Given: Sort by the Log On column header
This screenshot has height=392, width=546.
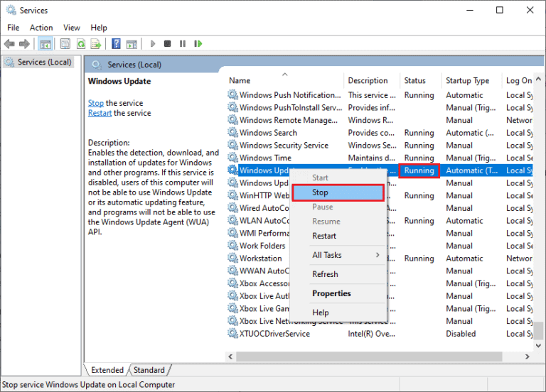Looking at the screenshot, I should pyautogui.click(x=518, y=81).
